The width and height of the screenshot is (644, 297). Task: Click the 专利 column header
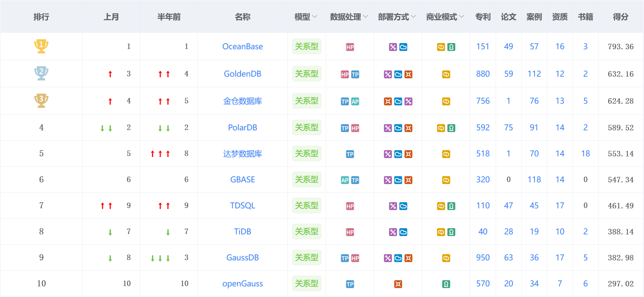[x=483, y=17]
